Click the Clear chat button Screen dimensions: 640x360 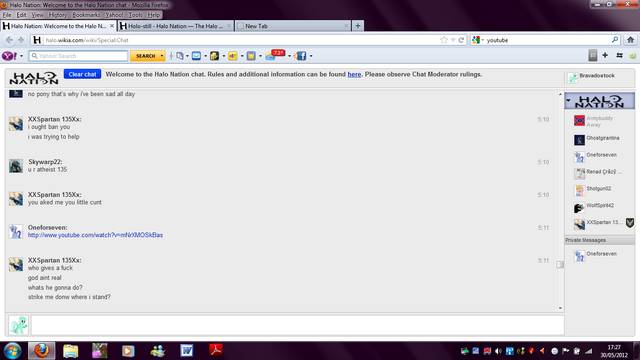click(82, 74)
